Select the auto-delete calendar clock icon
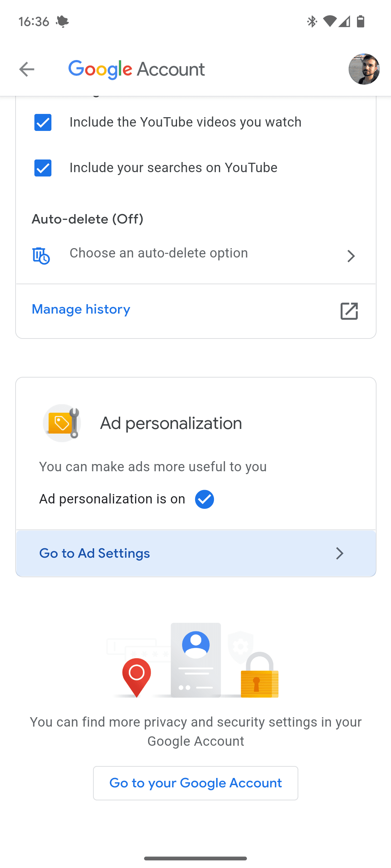The width and height of the screenshot is (391, 868). (41, 256)
